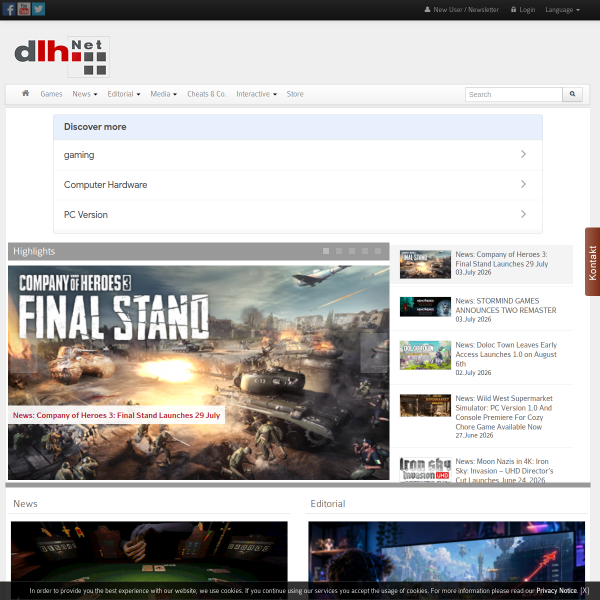Open 'Wild West Supermarket Simulator' headline
This screenshot has width=600, height=600.
(x=504, y=412)
